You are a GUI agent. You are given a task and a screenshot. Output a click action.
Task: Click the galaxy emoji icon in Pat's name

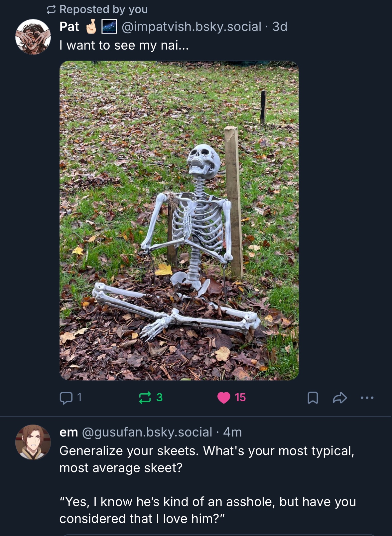[x=109, y=27]
